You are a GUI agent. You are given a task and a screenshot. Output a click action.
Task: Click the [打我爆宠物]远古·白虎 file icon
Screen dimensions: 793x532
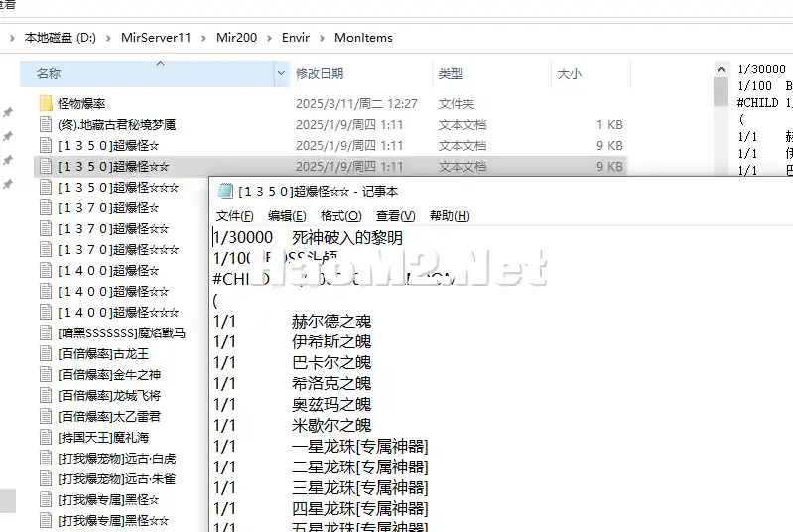[46, 459]
